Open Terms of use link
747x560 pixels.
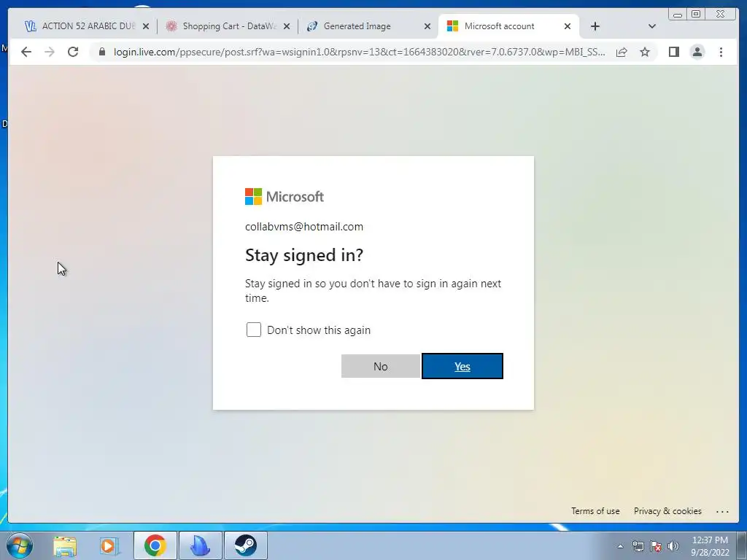coord(595,511)
